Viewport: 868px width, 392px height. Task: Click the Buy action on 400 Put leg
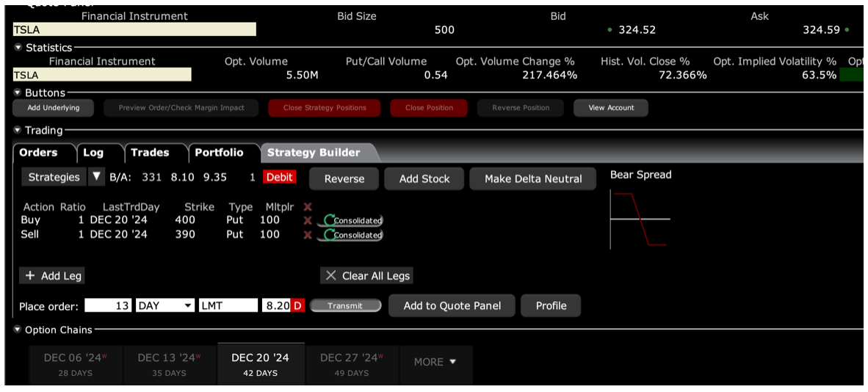click(30, 220)
